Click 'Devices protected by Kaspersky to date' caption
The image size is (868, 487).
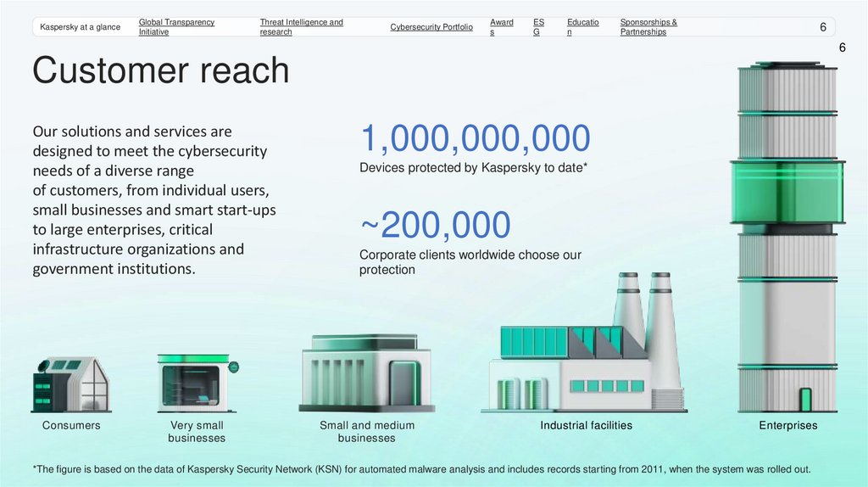[473, 167]
